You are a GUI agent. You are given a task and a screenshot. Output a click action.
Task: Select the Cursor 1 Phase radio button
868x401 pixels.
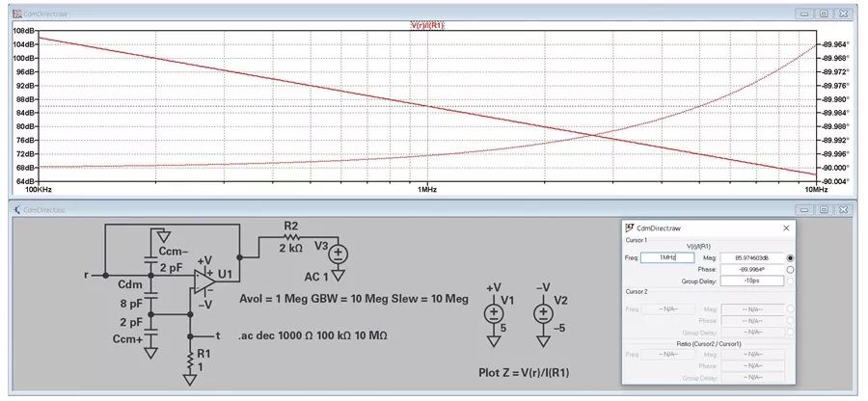[791, 270]
